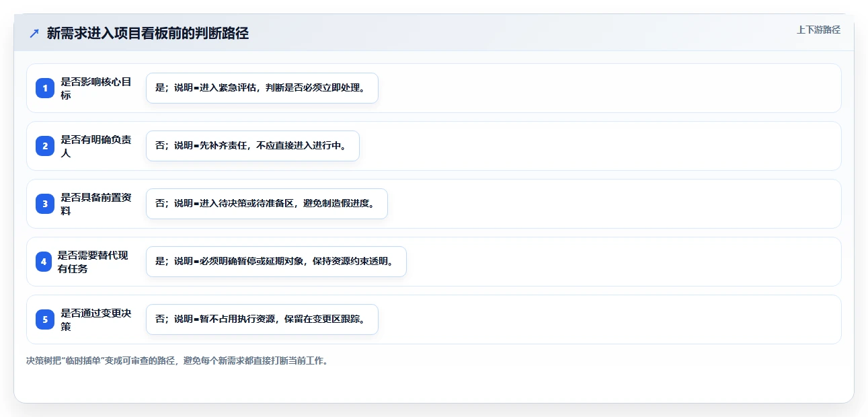Click the footer note starting 决策树把
Image resolution: width=868 pixels, height=417 pixels.
point(177,361)
